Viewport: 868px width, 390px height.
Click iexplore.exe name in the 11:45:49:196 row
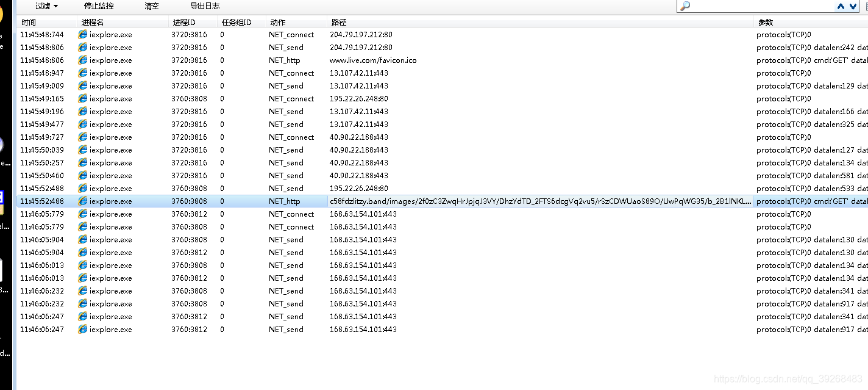[110, 112]
